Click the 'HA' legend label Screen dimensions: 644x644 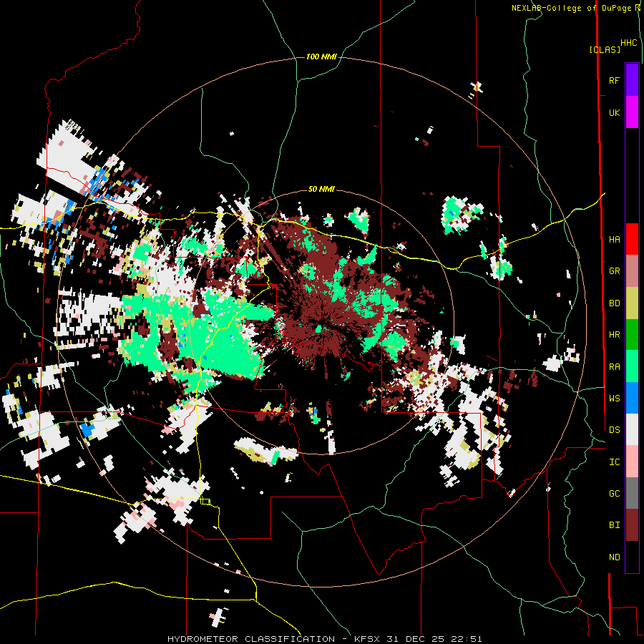pyautogui.click(x=614, y=239)
